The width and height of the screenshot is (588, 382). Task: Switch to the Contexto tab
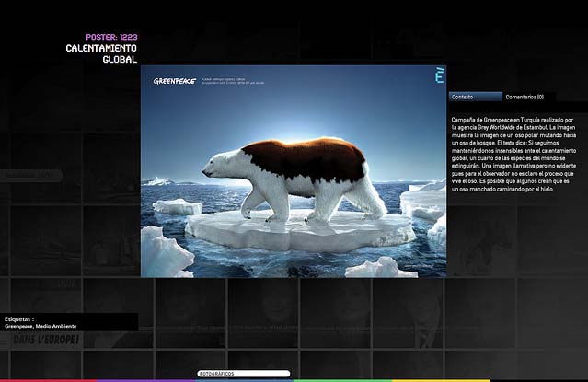pyautogui.click(x=474, y=97)
